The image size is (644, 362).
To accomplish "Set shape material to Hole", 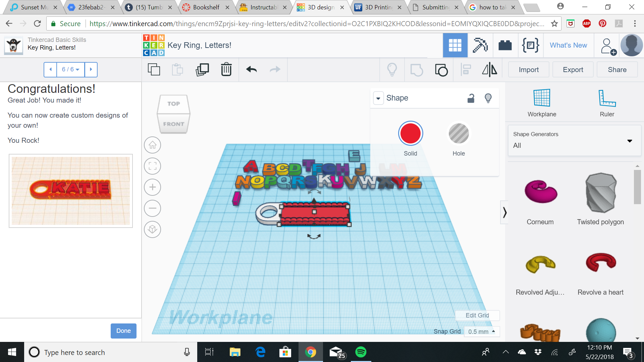I will (x=459, y=133).
